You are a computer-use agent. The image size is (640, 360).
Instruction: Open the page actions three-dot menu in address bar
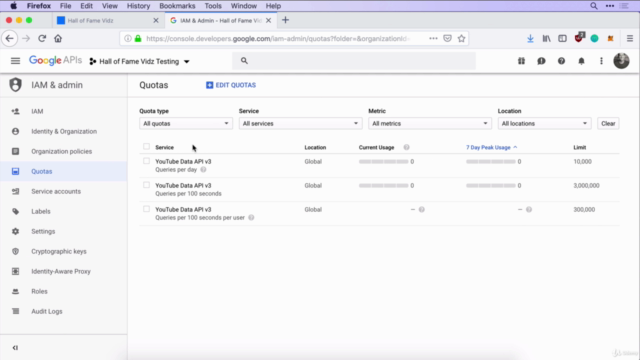coord(433,38)
